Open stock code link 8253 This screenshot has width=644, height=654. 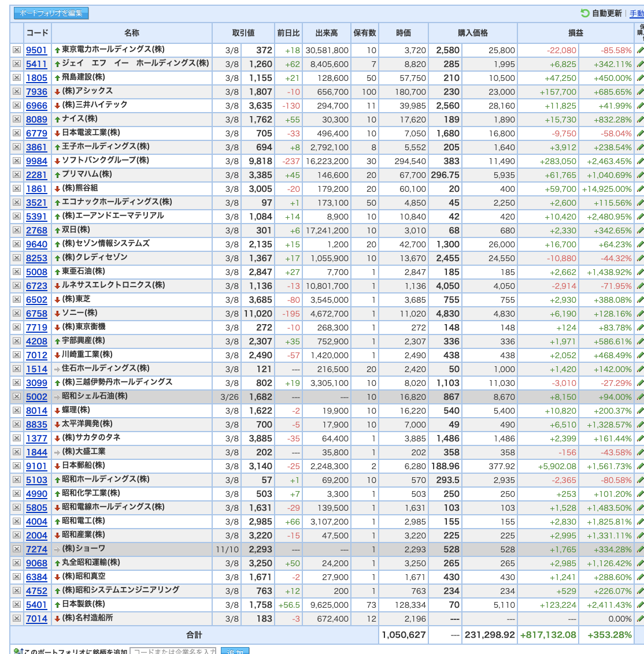36,258
